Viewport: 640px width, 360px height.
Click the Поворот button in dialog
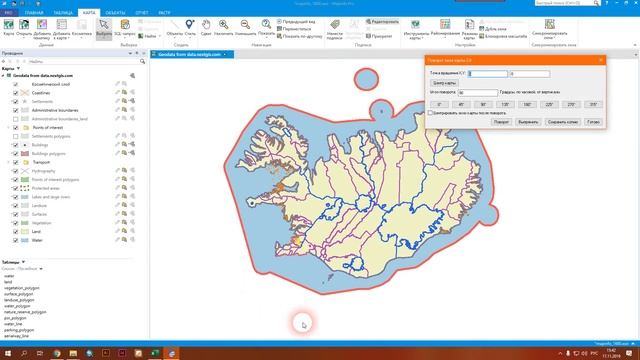coord(501,122)
